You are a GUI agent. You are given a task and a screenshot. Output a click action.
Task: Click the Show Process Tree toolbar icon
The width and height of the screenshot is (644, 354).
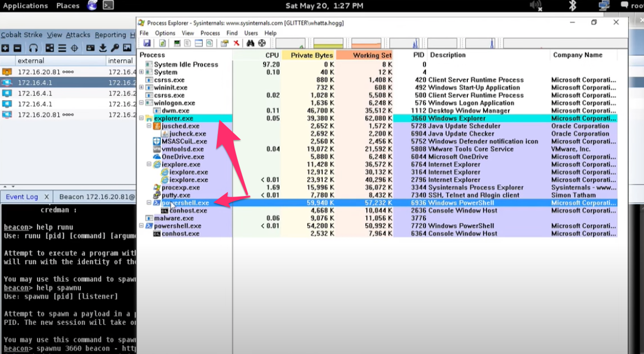(187, 43)
